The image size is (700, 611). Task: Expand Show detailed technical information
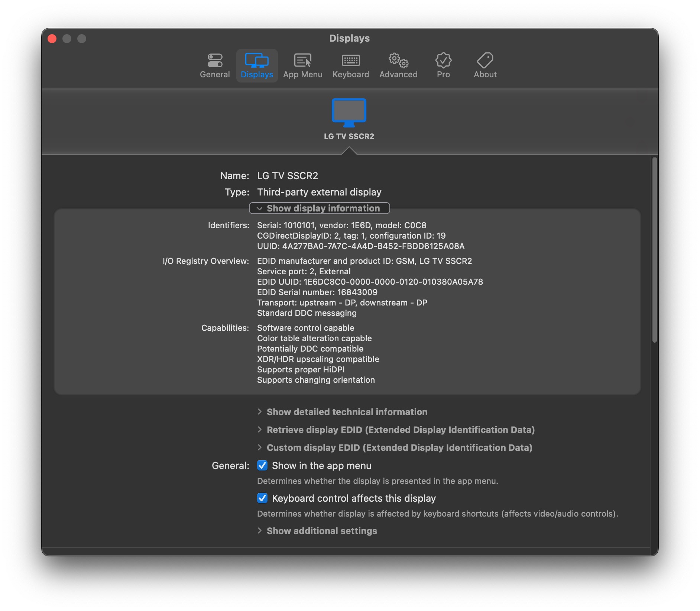pos(342,412)
